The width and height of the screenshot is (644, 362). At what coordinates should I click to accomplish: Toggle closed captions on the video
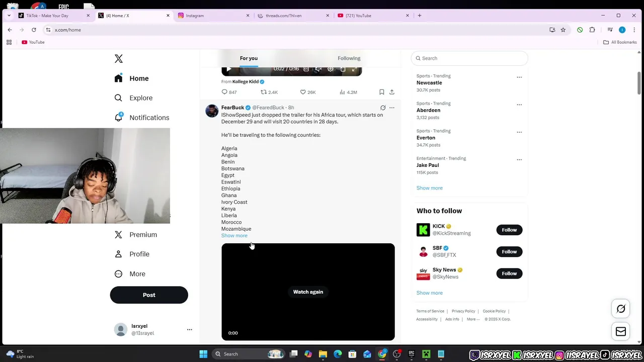306,69
